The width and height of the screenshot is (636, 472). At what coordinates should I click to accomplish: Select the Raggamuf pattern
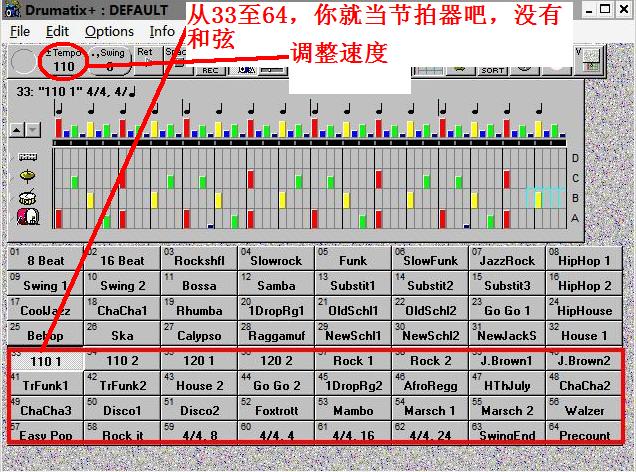[x=276, y=333]
